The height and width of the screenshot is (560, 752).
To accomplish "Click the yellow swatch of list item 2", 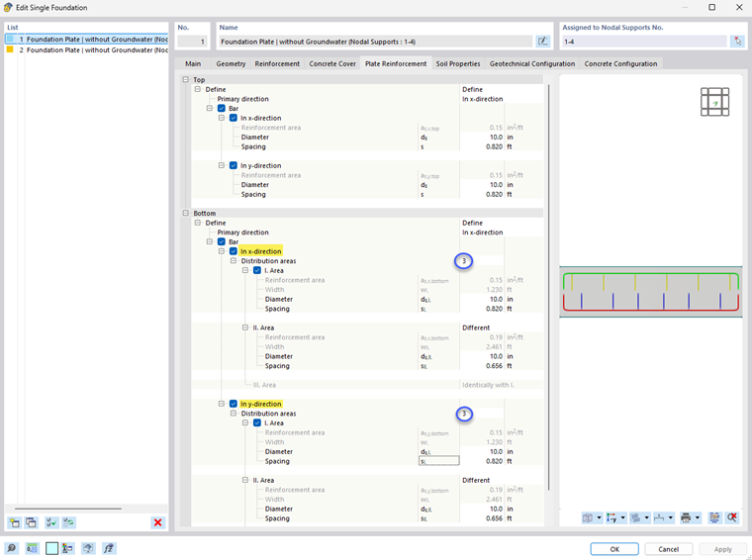I will 10,49.
